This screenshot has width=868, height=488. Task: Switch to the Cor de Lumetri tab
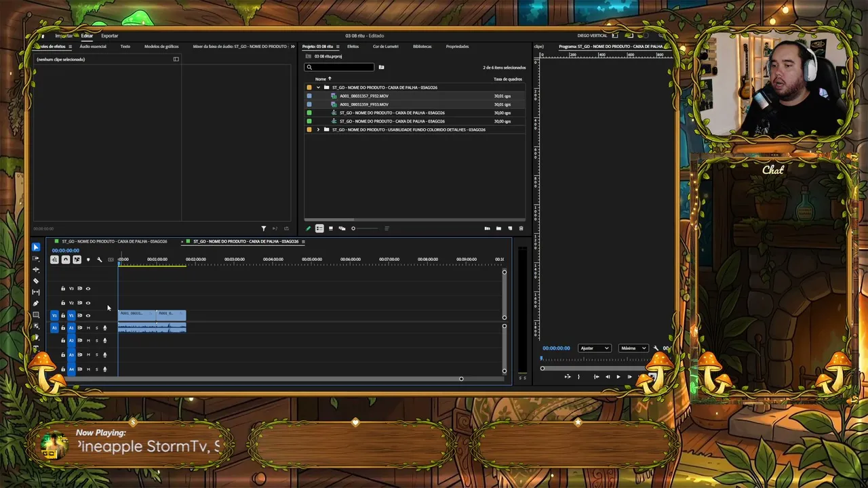point(386,47)
